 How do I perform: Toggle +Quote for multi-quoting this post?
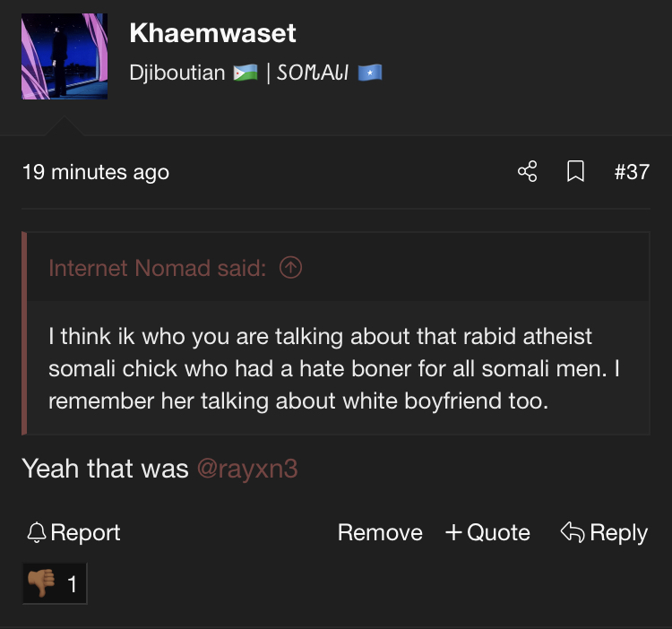pyautogui.click(x=487, y=533)
